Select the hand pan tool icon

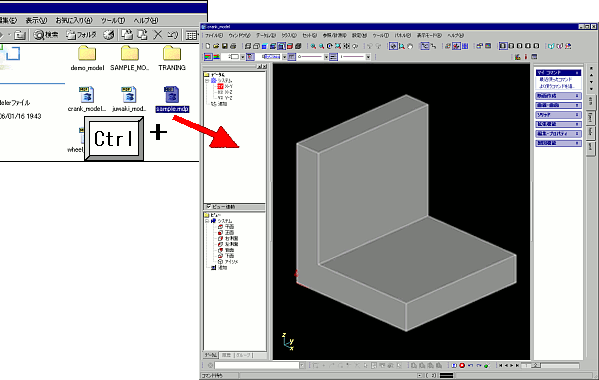click(410, 46)
